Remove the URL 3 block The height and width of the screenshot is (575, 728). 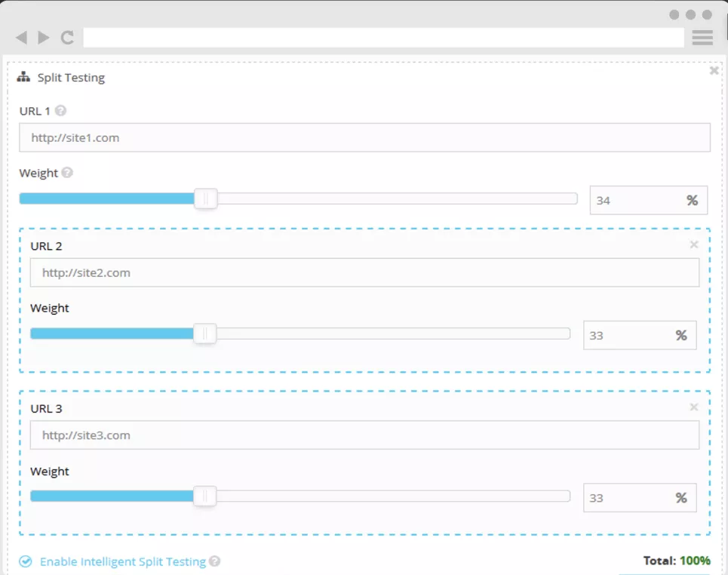pyautogui.click(x=694, y=407)
